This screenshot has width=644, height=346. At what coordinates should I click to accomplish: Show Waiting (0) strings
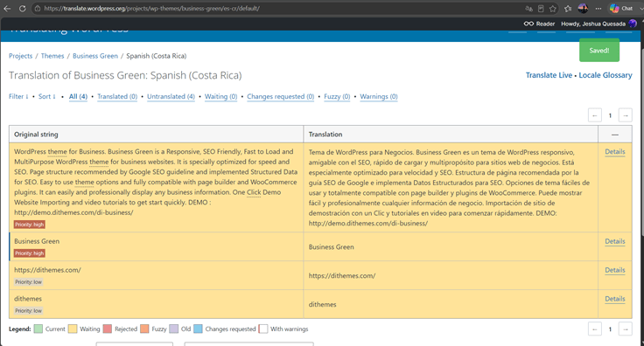click(x=221, y=96)
